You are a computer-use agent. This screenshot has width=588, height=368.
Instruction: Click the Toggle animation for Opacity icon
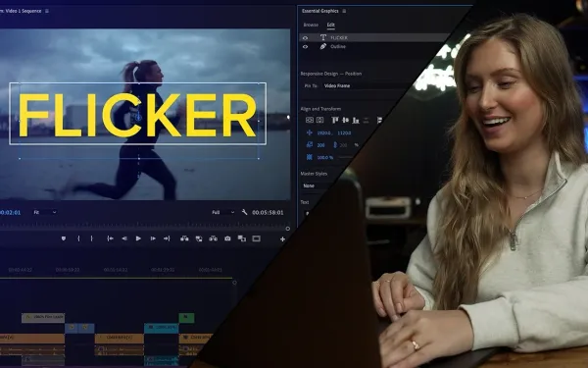(310, 157)
